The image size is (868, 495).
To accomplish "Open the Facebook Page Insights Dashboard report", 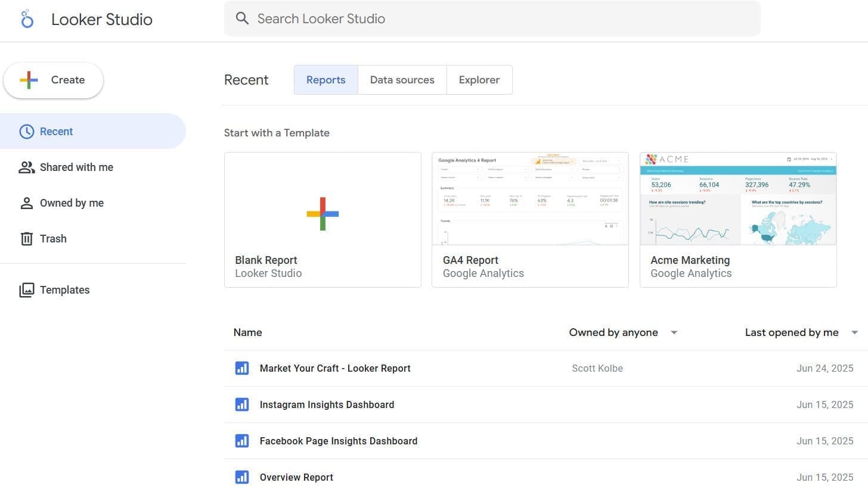I will (x=339, y=441).
